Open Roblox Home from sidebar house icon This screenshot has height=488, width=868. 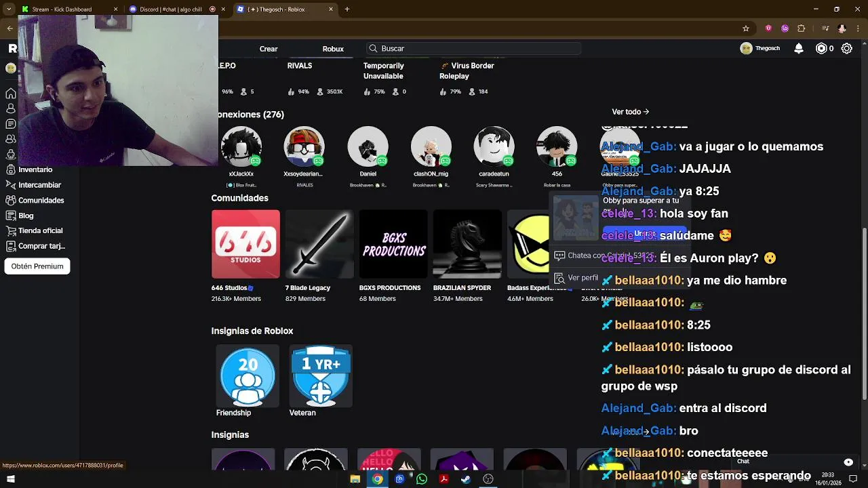pos(11,94)
